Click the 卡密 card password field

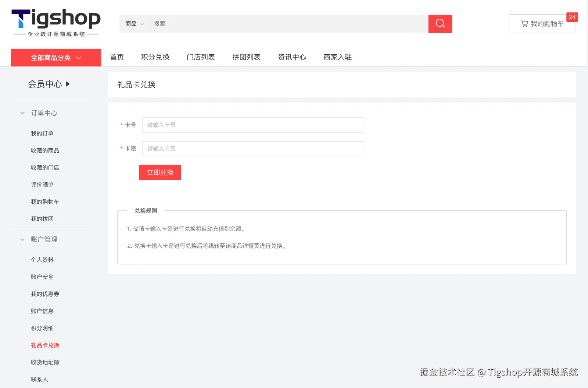(253, 149)
